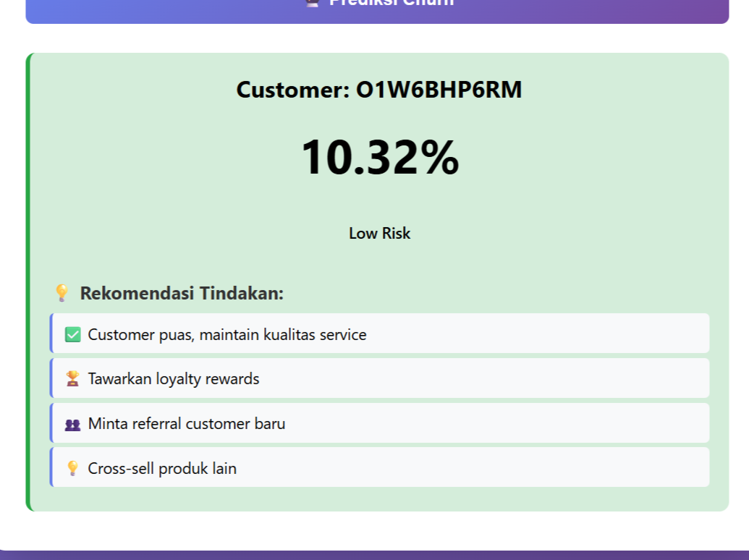Click the green checkmark icon for Customer puas
This screenshot has width=749, height=560.
tap(72, 334)
